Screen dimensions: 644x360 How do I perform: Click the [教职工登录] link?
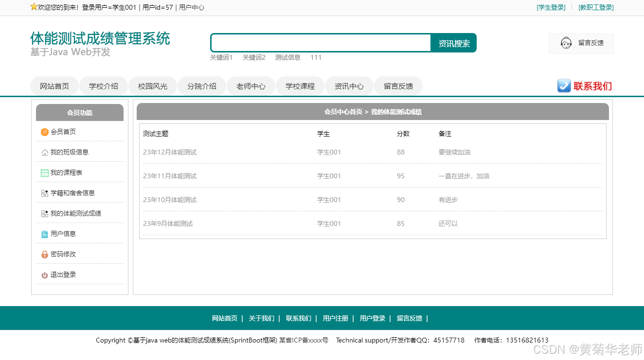tap(596, 7)
